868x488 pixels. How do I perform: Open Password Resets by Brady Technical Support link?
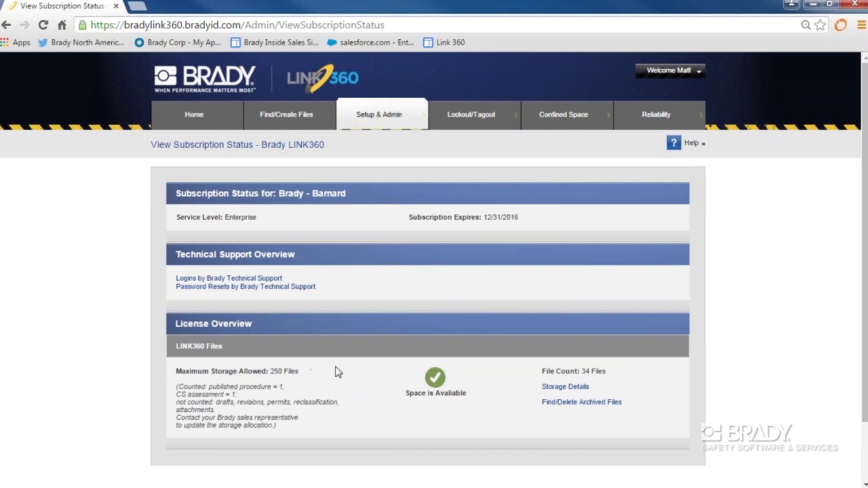click(x=245, y=286)
